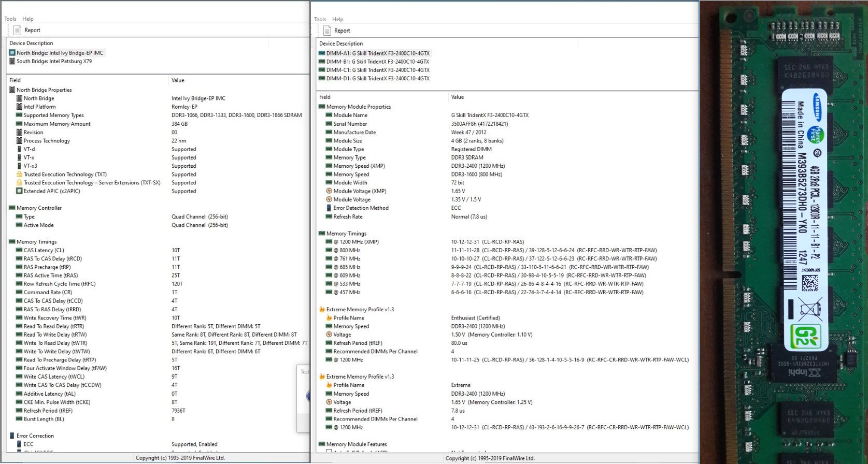Click the icon beside Error Detection Method
Image resolution: width=868 pixels, height=464 pixels.
(x=329, y=208)
